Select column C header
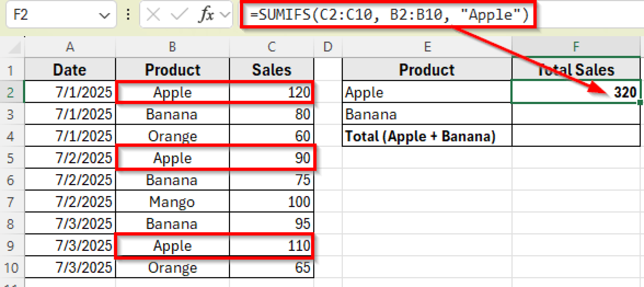The image size is (644, 287). click(272, 47)
